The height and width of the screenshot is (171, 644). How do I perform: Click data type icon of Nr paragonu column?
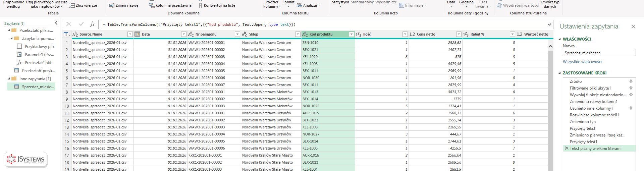click(x=191, y=34)
